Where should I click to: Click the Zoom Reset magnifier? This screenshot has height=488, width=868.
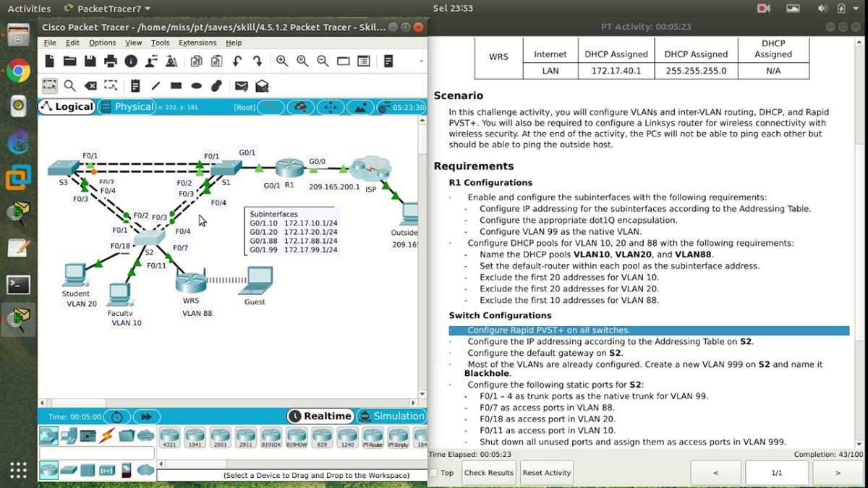302,61
